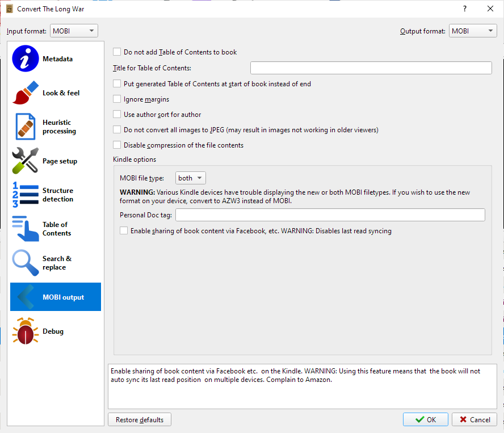Check Disable compression of the file contents

pyautogui.click(x=117, y=145)
